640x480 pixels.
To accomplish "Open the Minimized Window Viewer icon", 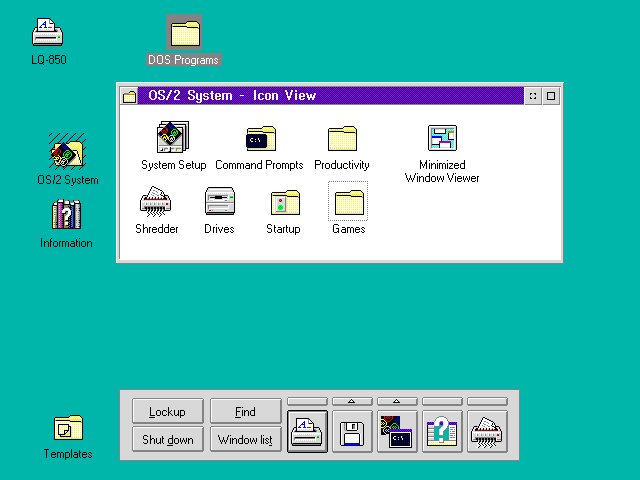I will tap(442, 138).
